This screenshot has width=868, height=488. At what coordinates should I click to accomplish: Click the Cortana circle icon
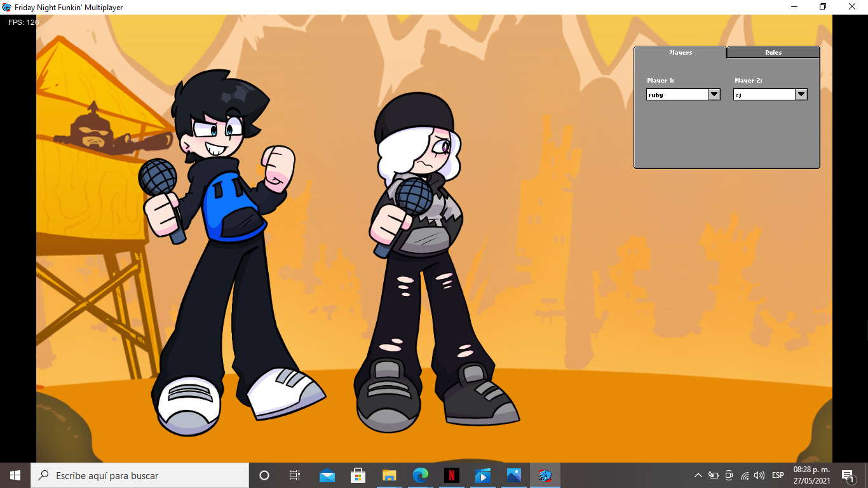(x=264, y=475)
